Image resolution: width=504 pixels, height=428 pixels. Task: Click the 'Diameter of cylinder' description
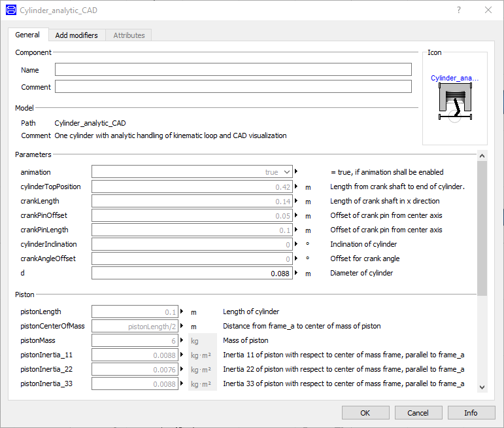pyautogui.click(x=361, y=273)
